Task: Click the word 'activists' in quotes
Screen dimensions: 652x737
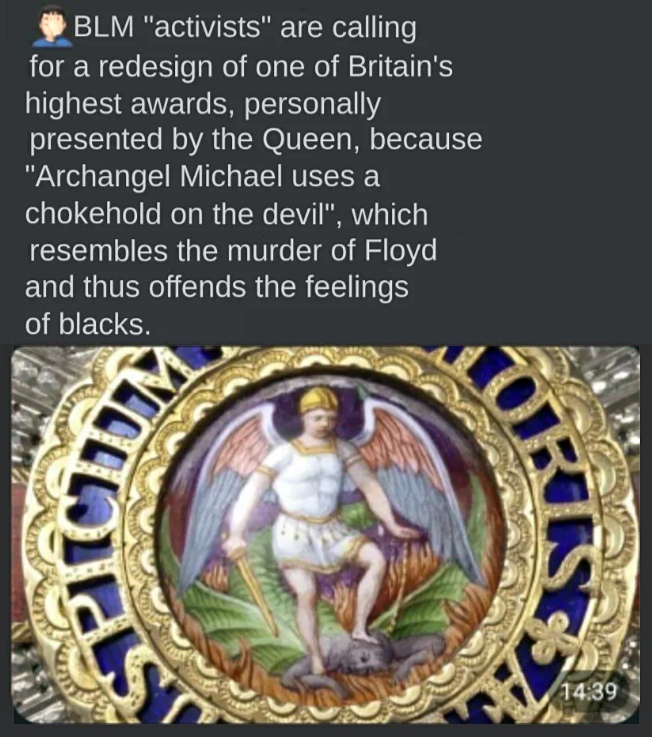Action: (207, 28)
